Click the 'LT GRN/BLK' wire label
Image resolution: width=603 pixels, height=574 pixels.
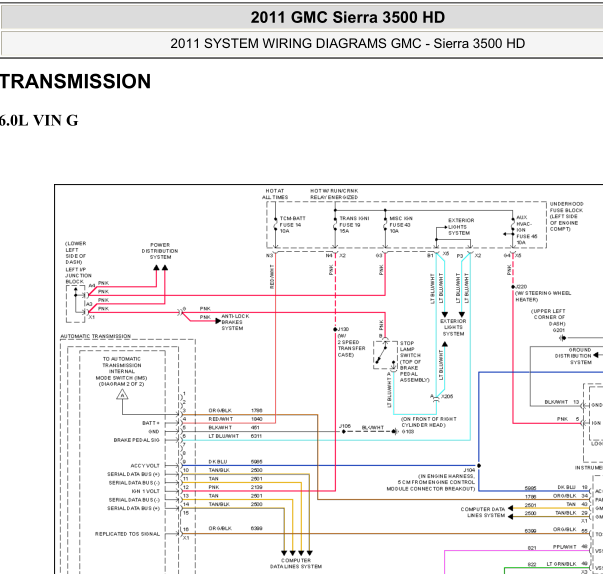point(561,564)
